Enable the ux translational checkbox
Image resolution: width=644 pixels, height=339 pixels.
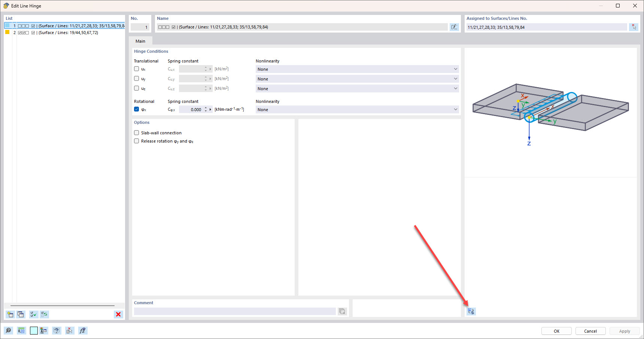[137, 69]
